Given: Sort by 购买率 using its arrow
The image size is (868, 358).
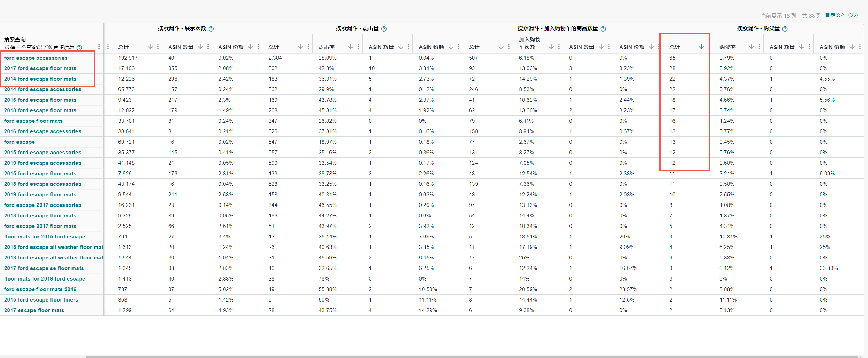Looking at the screenshot, I should (751, 47).
